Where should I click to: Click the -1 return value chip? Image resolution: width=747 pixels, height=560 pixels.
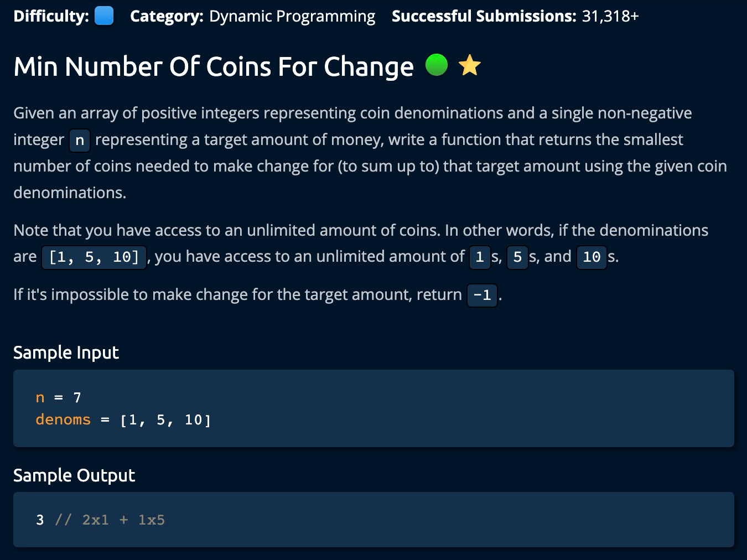tap(482, 295)
